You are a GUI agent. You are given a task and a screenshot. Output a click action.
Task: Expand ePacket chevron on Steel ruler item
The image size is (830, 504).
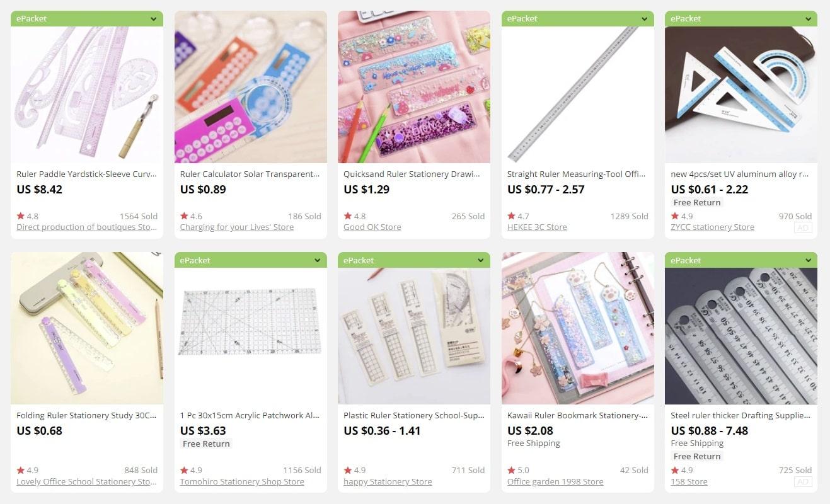tap(808, 260)
